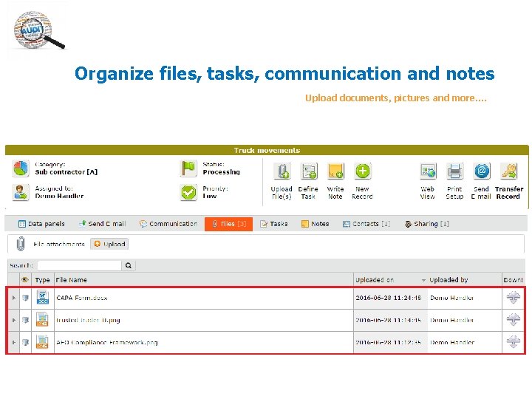Click the PNG type icon of AEO Compliance
Screen dimensions: 532x399
point(43,342)
